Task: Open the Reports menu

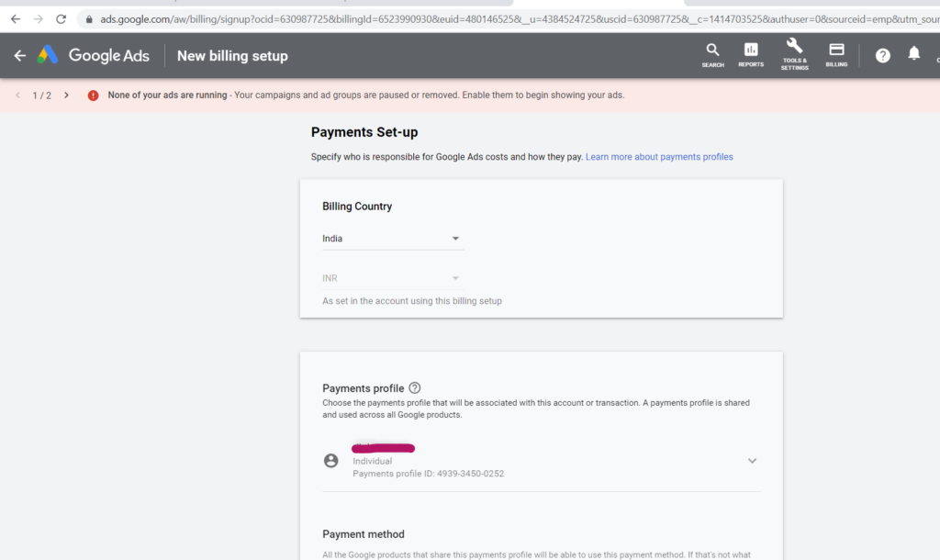Action: (751, 55)
